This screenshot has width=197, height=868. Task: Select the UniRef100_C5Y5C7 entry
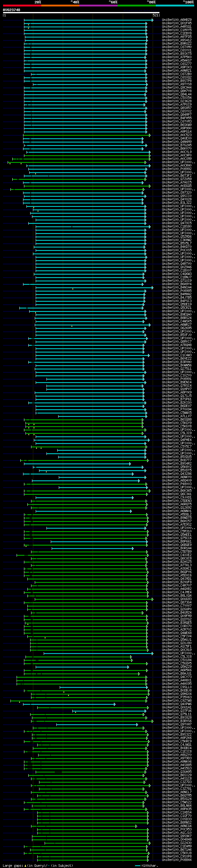177,446
